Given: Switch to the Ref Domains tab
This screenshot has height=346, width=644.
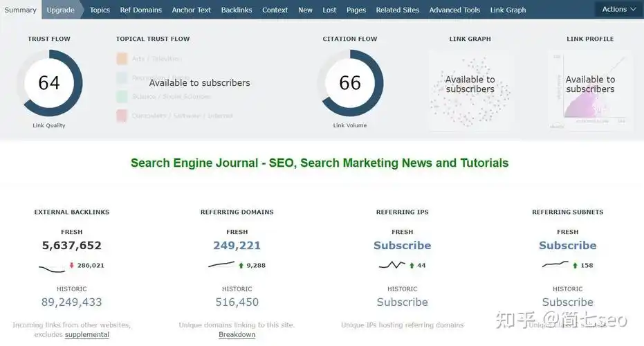Looking at the screenshot, I should (140, 10).
